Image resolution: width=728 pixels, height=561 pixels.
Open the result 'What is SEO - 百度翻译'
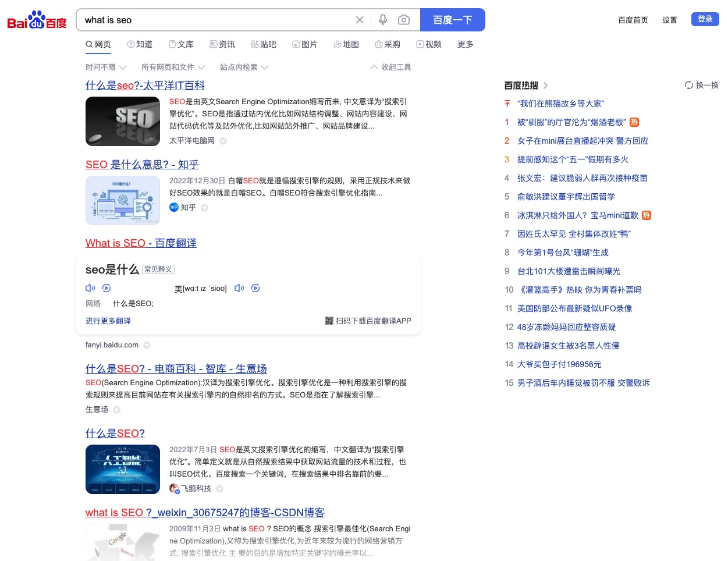[141, 243]
